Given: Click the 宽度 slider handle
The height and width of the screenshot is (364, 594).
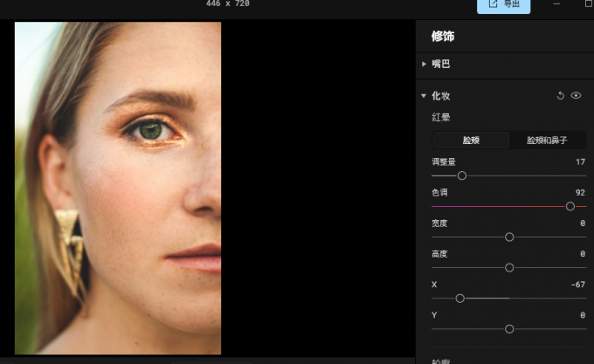Looking at the screenshot, I should click(509, 237).
